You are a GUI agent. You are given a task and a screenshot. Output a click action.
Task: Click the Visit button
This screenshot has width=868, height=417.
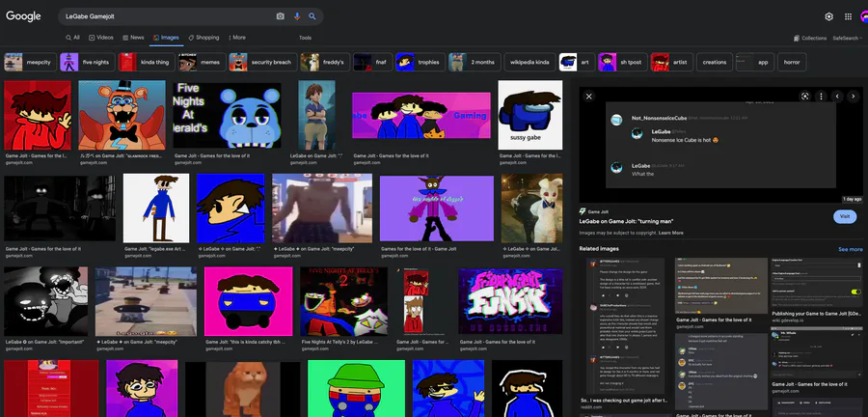click(x=844, y=216)
